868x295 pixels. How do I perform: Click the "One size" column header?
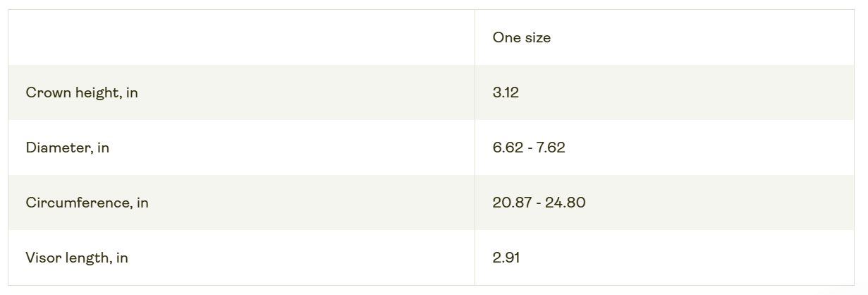[521, 38]
